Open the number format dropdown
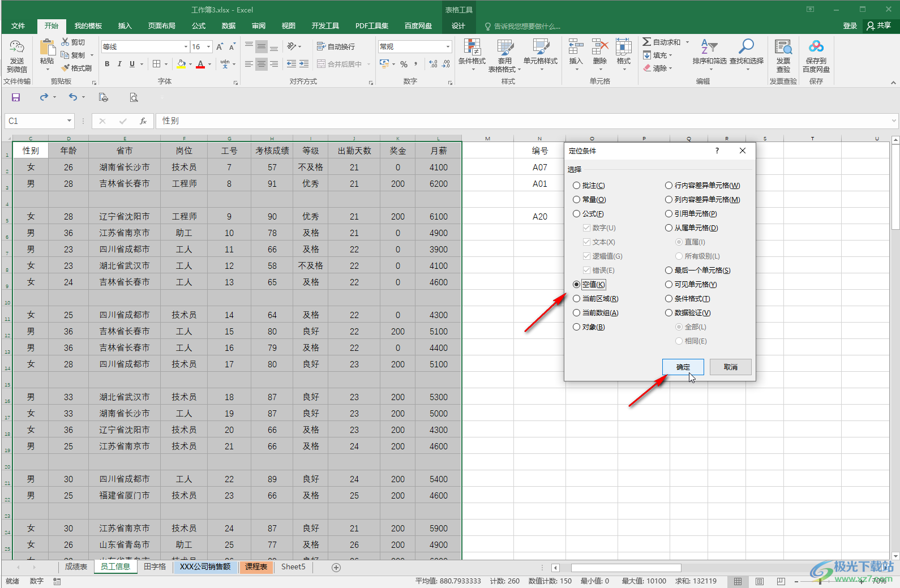This screenshot has width=900, height=588. point(448,46)
